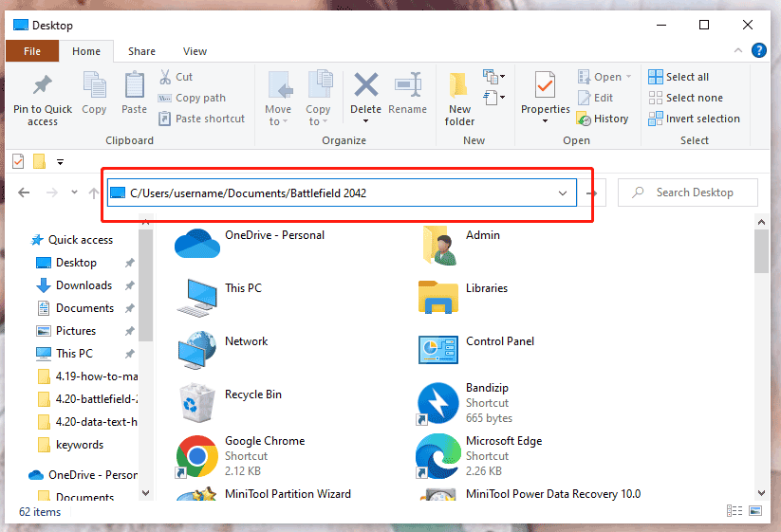781x532 pixels.
Task: Open the New item dropdown
Action: (493, 77)
